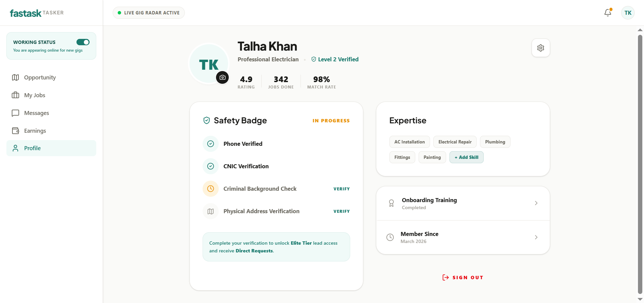Open Messages in sidebar

coord(51,113)
